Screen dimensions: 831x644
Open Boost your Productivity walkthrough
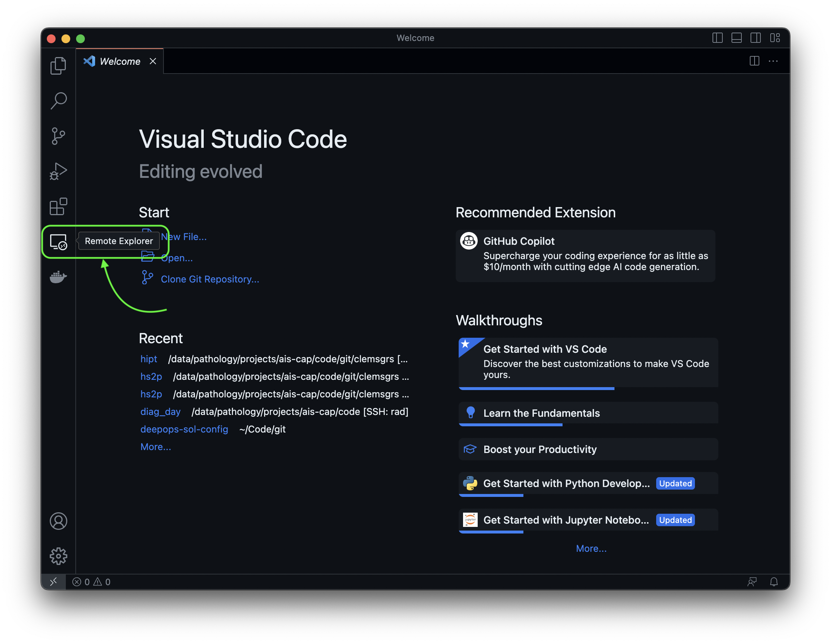588,449
